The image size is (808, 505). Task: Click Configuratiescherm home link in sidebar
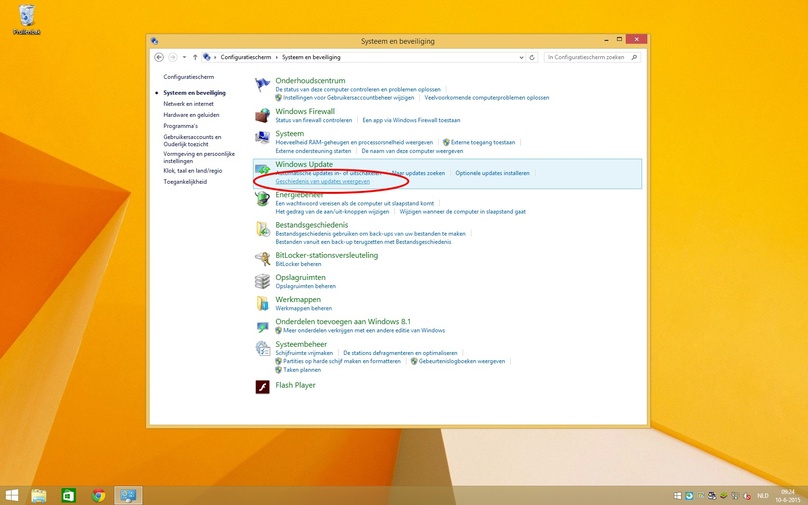pyautogui.click(x=189, y=77)
